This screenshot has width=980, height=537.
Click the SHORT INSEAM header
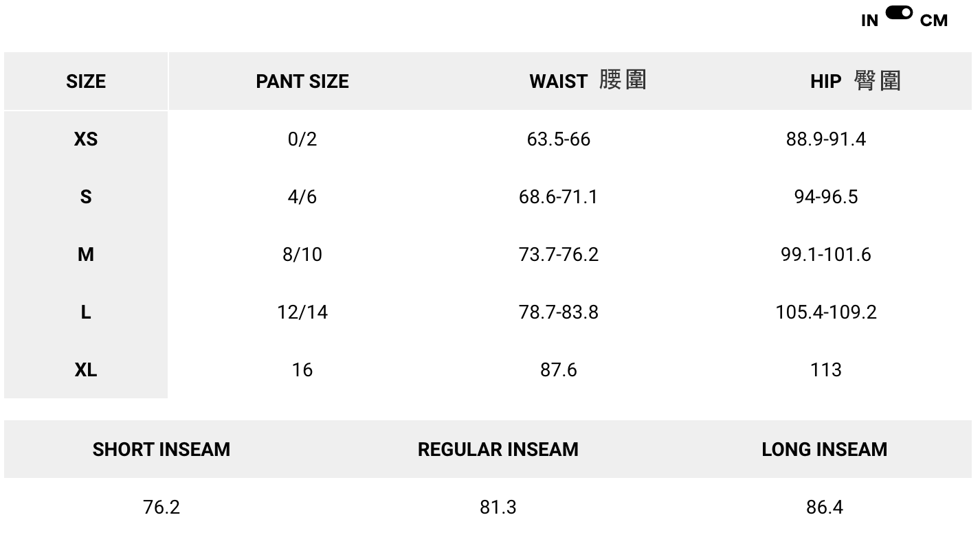point(162,449)
